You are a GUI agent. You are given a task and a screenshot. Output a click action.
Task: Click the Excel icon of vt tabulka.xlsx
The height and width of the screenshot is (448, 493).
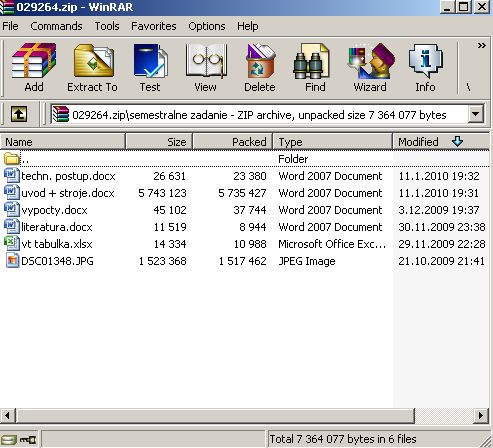12,244
